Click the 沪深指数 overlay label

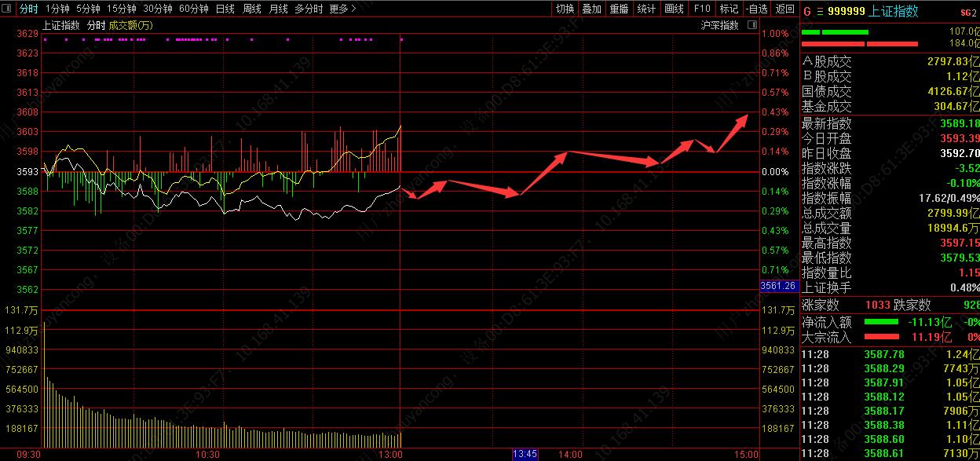click(x=720, y=25)
